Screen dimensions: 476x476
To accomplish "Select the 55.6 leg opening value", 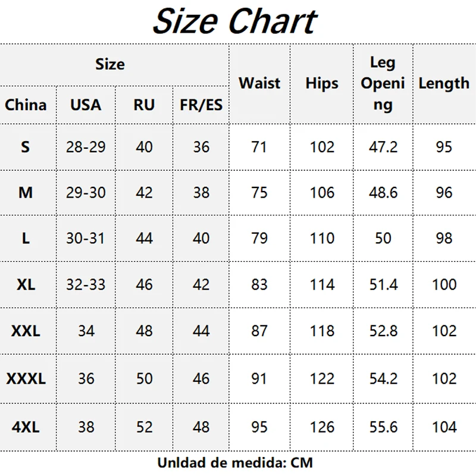I will (x=383, y=427).
